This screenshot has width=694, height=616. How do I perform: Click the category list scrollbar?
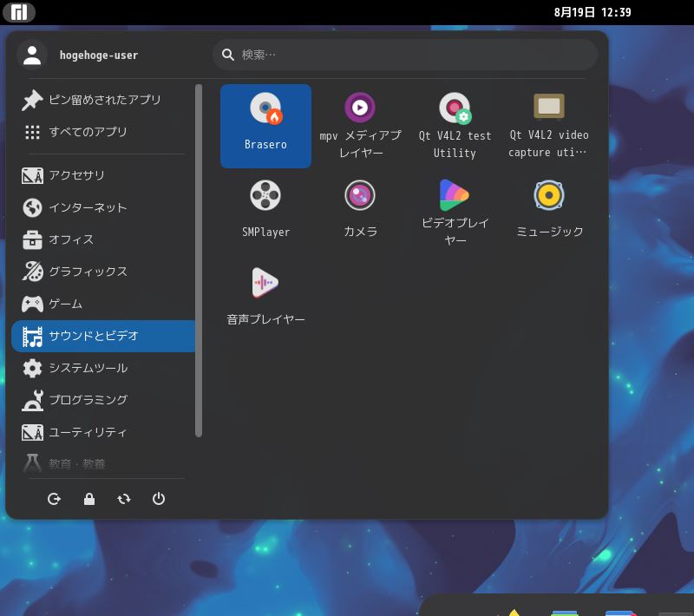[199, 260]
